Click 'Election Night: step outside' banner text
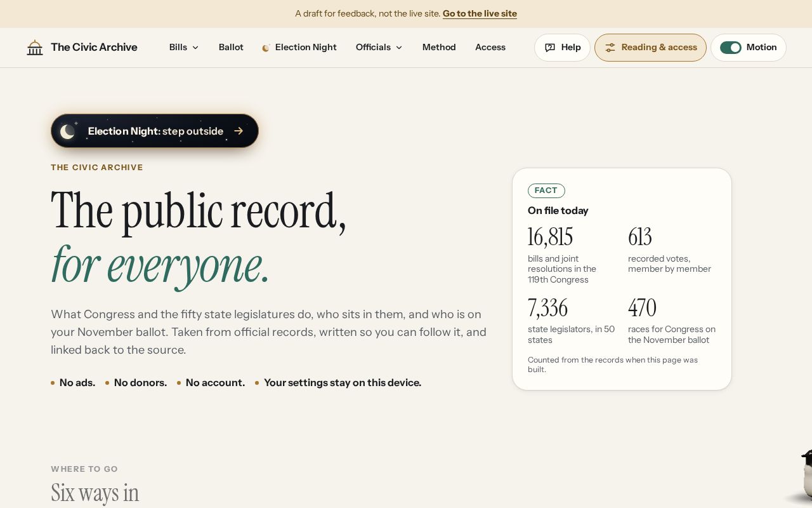 [x=155, y=131]
